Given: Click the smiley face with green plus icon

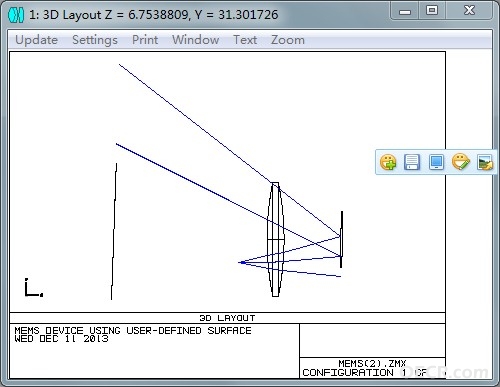Looking at the screenshot, I should point(388,162).
